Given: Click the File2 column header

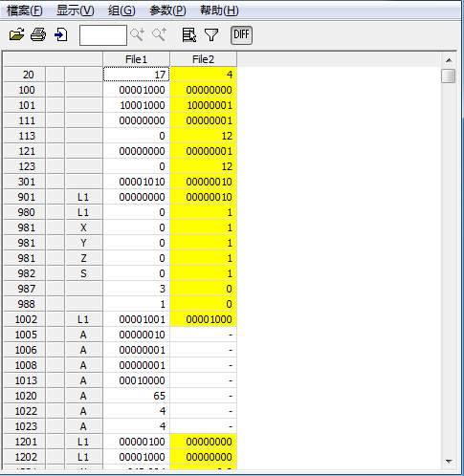Looking at the screenshot, I should coord(203,59).
